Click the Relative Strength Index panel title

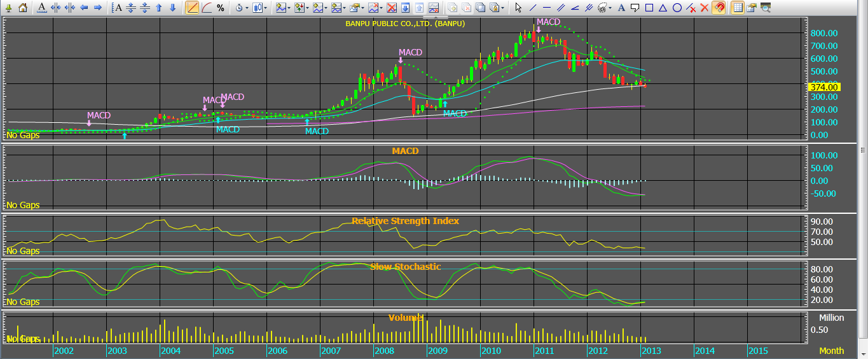405,221
